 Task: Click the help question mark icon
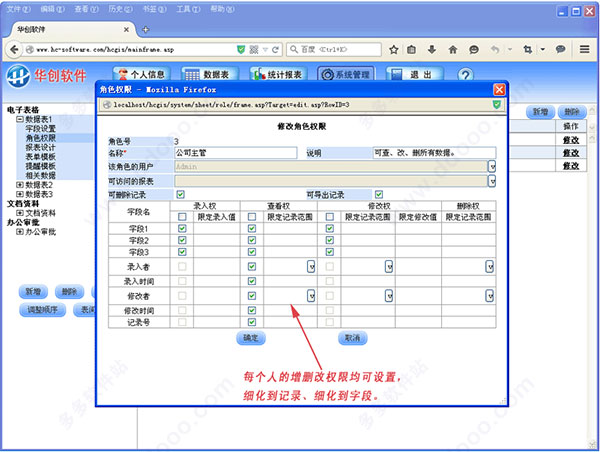tap(465, 75)
